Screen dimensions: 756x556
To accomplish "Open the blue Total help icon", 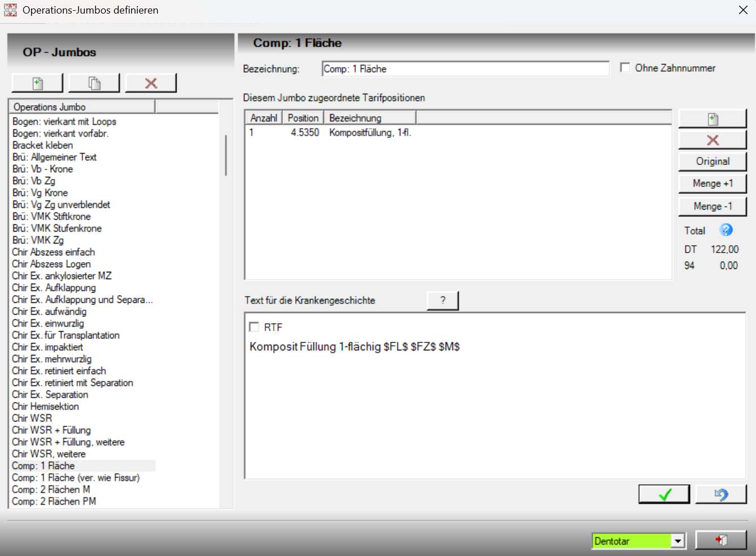I will [x=726, y=230].
